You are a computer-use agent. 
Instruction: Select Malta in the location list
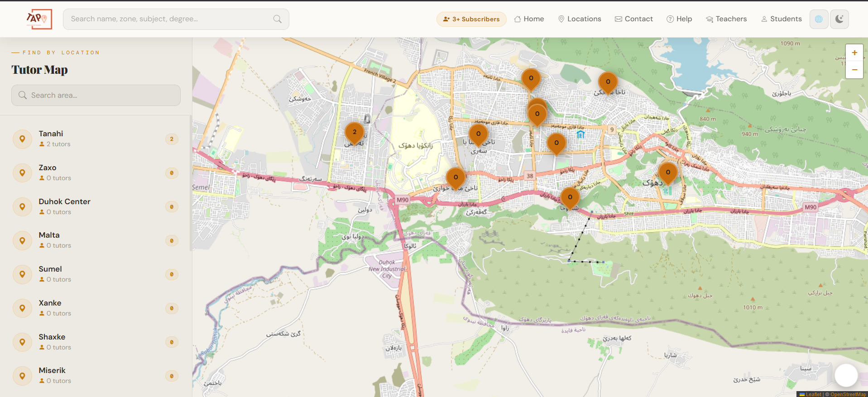point(96,240)
